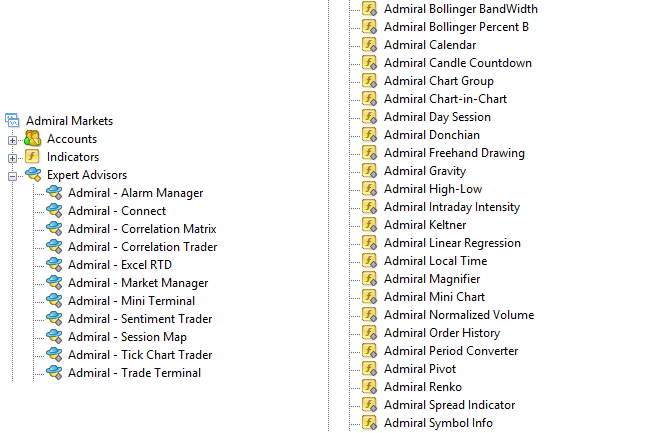Select Admiral - Correlation Matrix advisor
Image resolution: width=664 pixels, height=433 pixels.
tap(142, 229)
